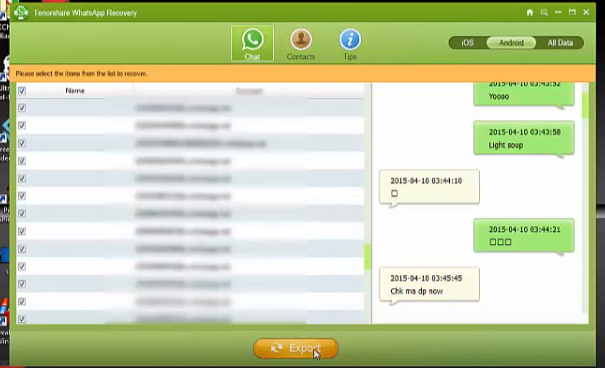The image size is (605, 368).
Task: Click the Account column header
Action: click(x=249, y=91)
